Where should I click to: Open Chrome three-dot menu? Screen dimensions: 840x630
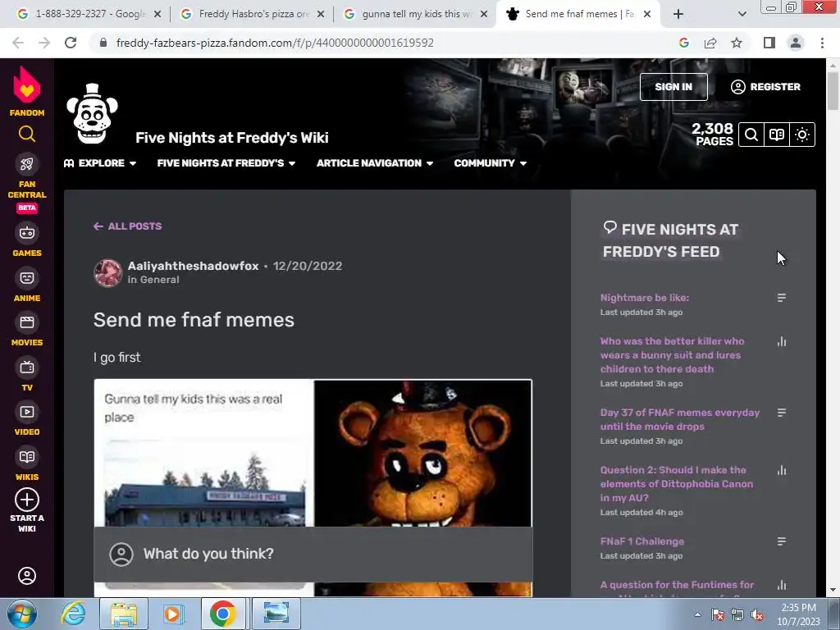tap(822, 43)
